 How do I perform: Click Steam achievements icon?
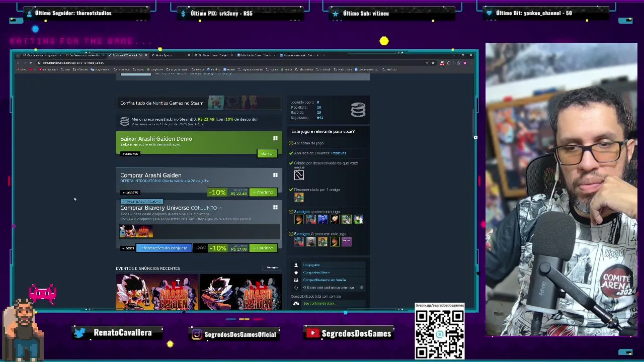[296, 273]
